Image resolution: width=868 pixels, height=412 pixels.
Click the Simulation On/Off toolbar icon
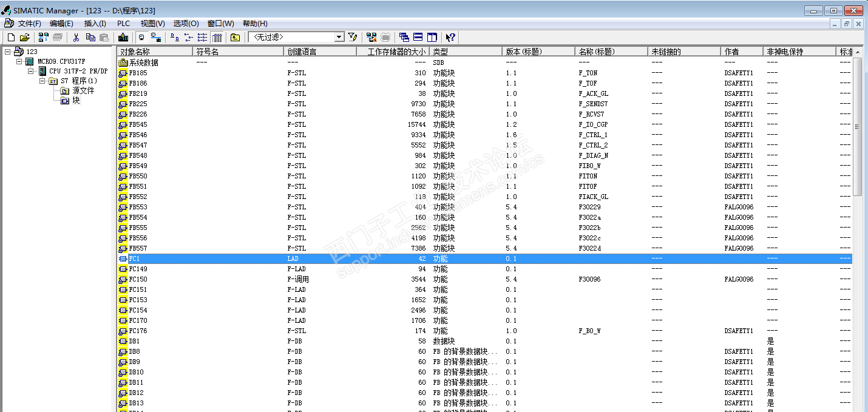click(385, 37)
